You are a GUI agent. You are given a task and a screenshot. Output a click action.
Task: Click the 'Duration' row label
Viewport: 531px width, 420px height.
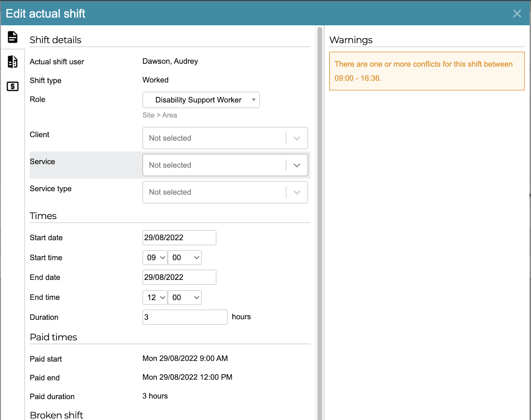click(44, 317)
